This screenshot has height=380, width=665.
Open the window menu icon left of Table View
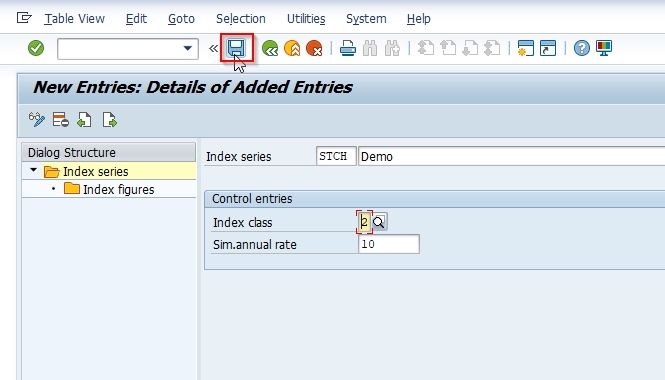pyautogui.click(x=24, y=18)
